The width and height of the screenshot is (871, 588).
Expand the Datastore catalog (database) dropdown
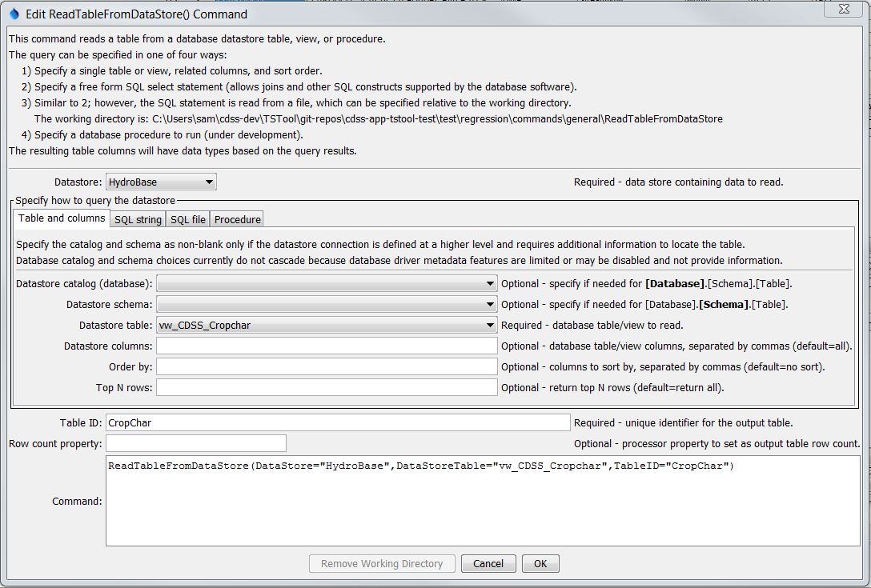pyautogui.click(x=490, y=283)
